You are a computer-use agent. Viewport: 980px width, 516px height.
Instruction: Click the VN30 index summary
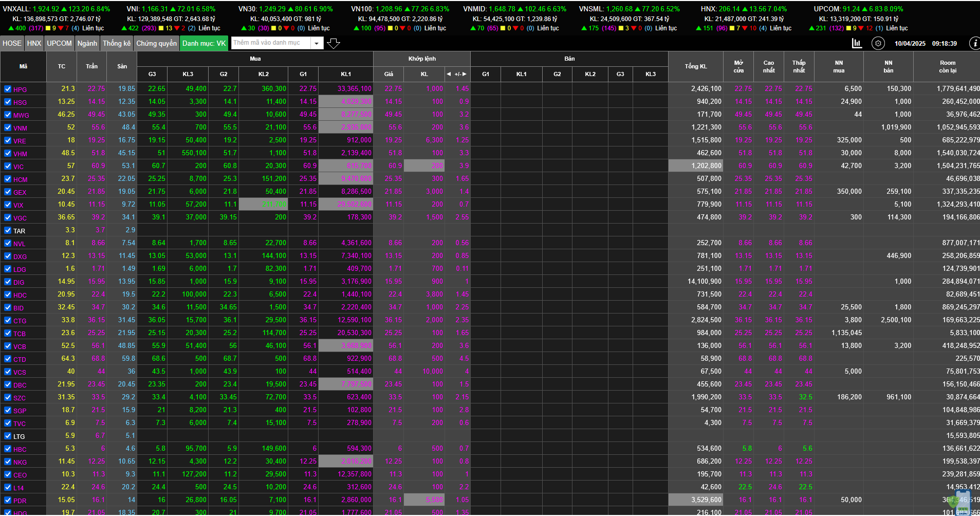286,19
